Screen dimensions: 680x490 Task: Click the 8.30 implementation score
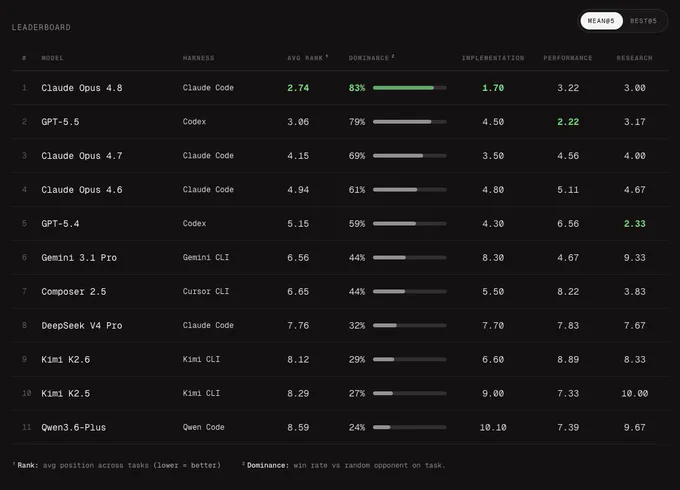(493, 258)
